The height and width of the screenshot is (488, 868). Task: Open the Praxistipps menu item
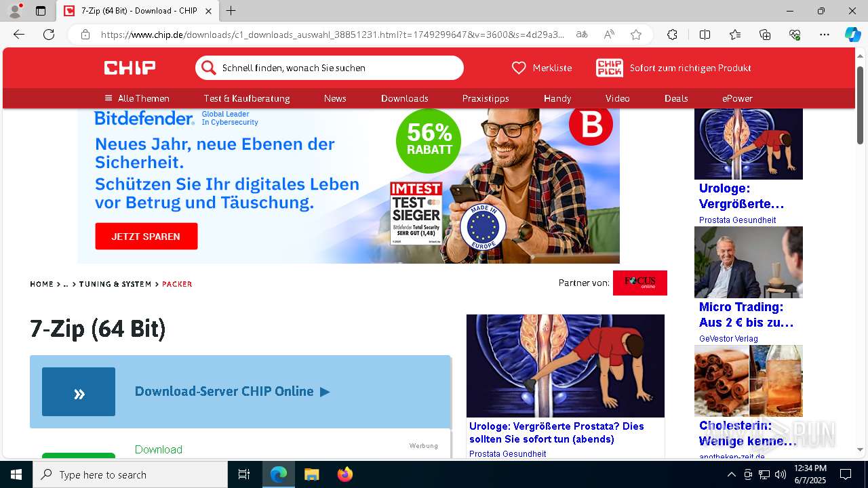pos(486,98)
